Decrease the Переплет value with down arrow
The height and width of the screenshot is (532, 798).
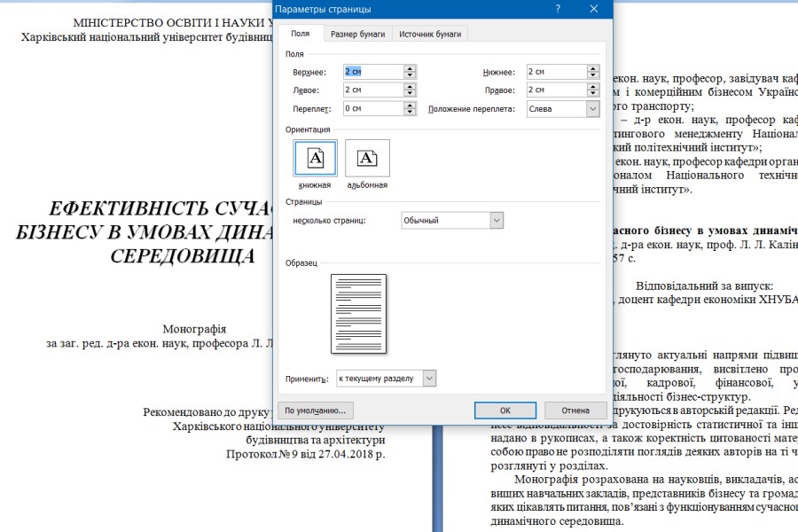pos(410,112)
